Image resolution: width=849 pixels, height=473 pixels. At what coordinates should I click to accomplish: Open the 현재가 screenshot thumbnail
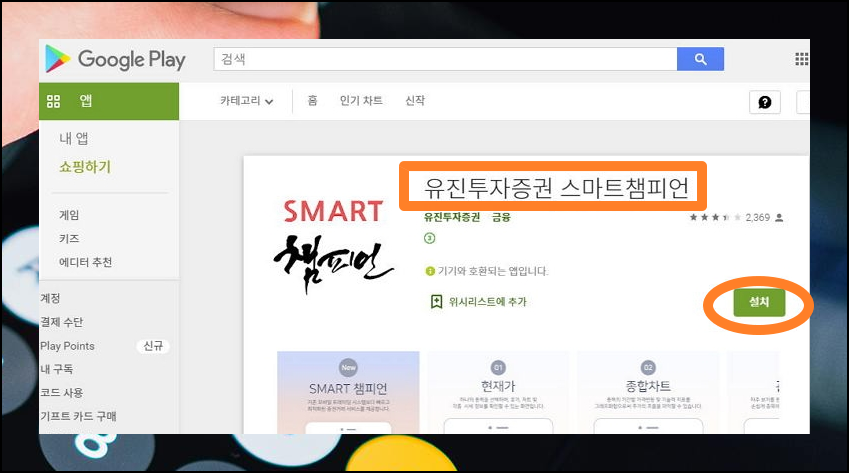click(498, 392)
